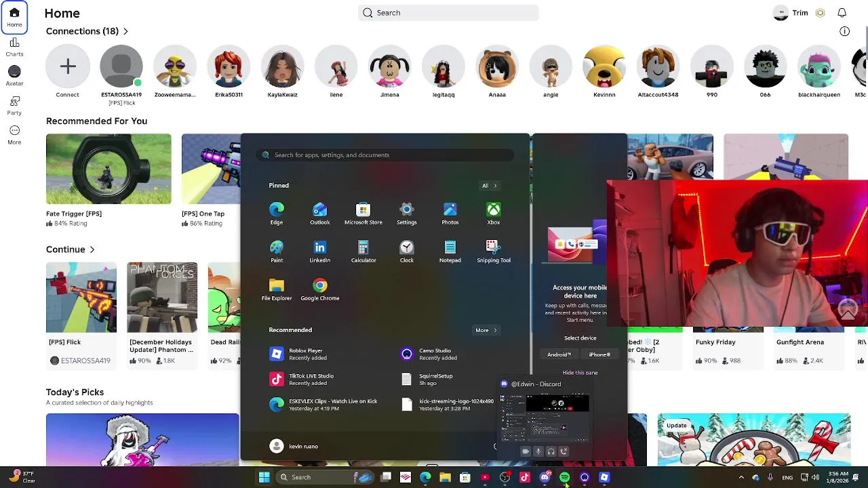Open [FPS] Flick game in Continue
The height and width of the screenshot is (488, 868).
pos(81,298)
